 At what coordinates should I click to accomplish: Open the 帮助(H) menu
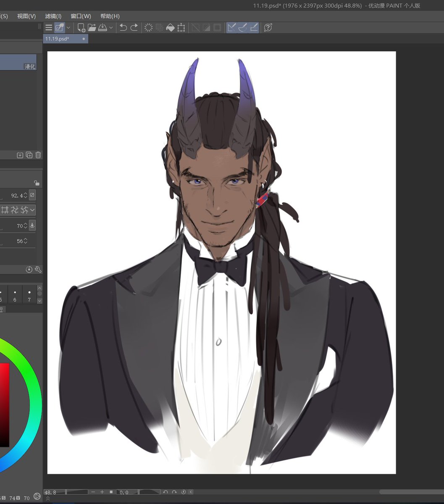(110, 16)
